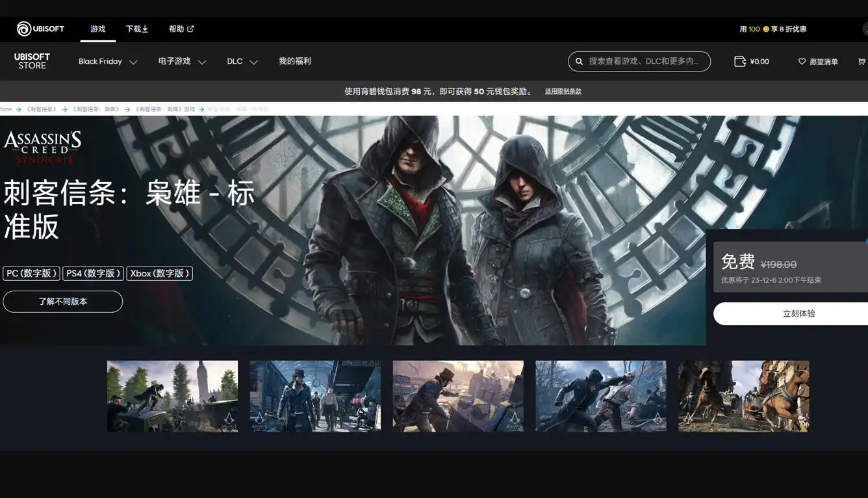Open the shopping cart icon
868x498 pixels.
[862, 61]
